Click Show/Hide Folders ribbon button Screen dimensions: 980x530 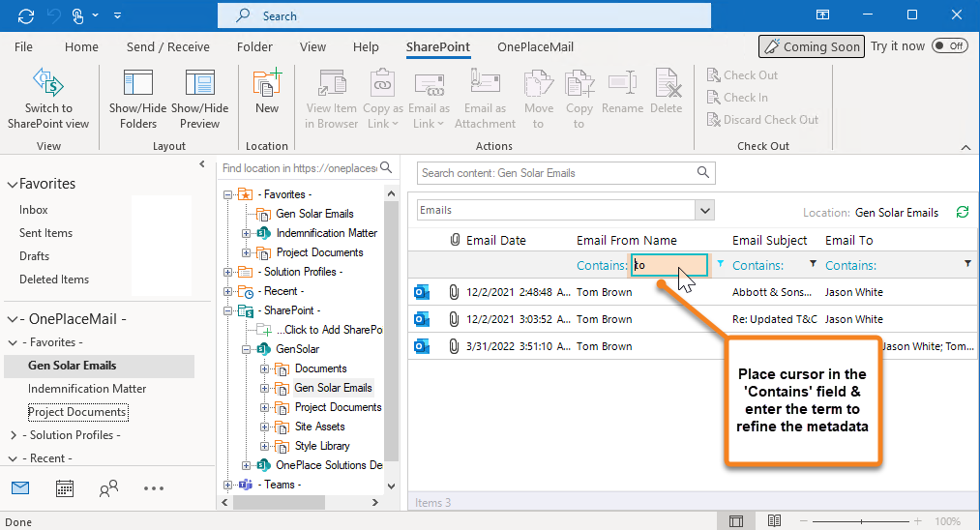(138, 98)
